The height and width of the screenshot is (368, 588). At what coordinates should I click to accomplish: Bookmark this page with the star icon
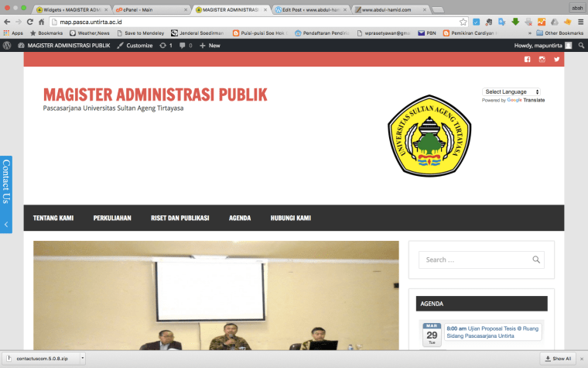pyautogui.click(x=463, y=22)
